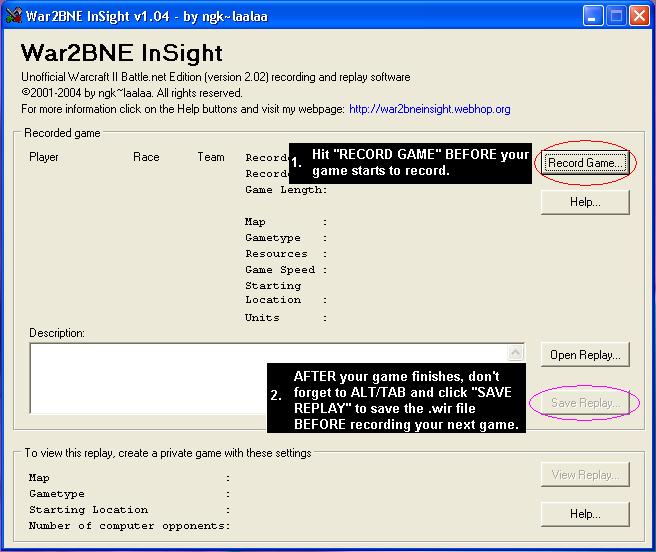Close the War2BNE InSight window
656x552 pixels.
639,16
